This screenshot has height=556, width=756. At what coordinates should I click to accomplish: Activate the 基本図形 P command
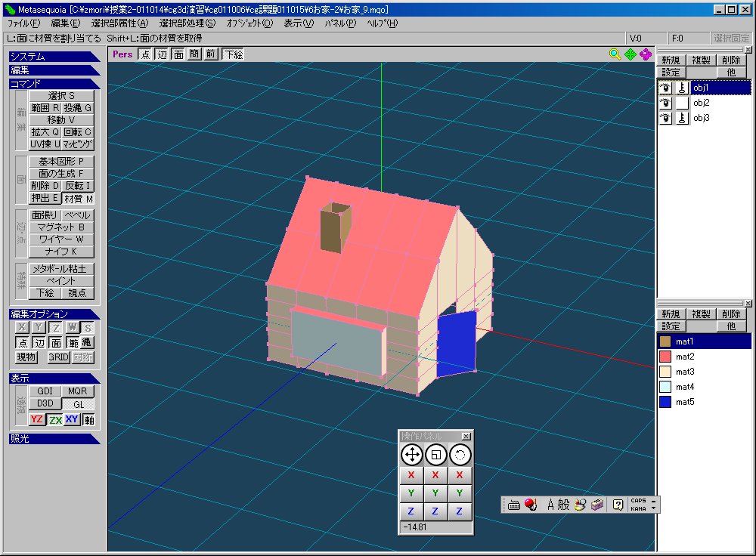coord(61,162)
